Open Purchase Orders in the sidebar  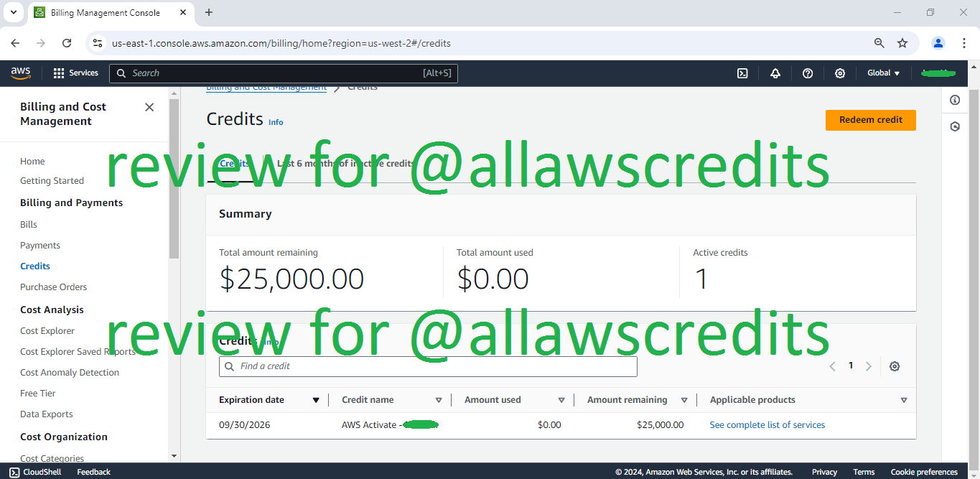53,287
